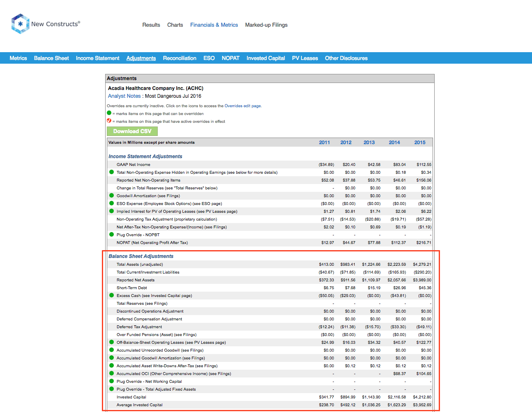Screen dimensions: 532x412
Task: Click 2015 NOPAT value $216.71
Action: point(424,243)
